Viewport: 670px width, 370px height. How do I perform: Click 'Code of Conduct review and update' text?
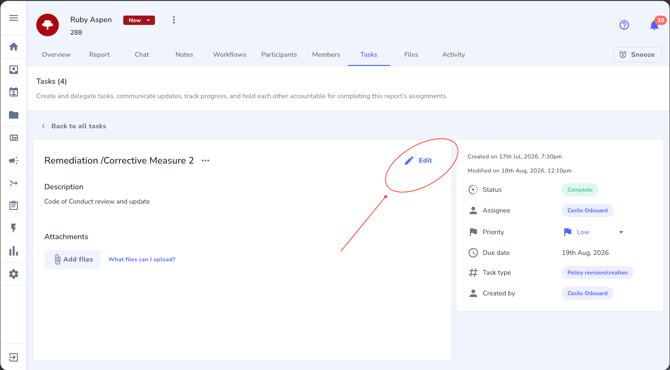97,202
